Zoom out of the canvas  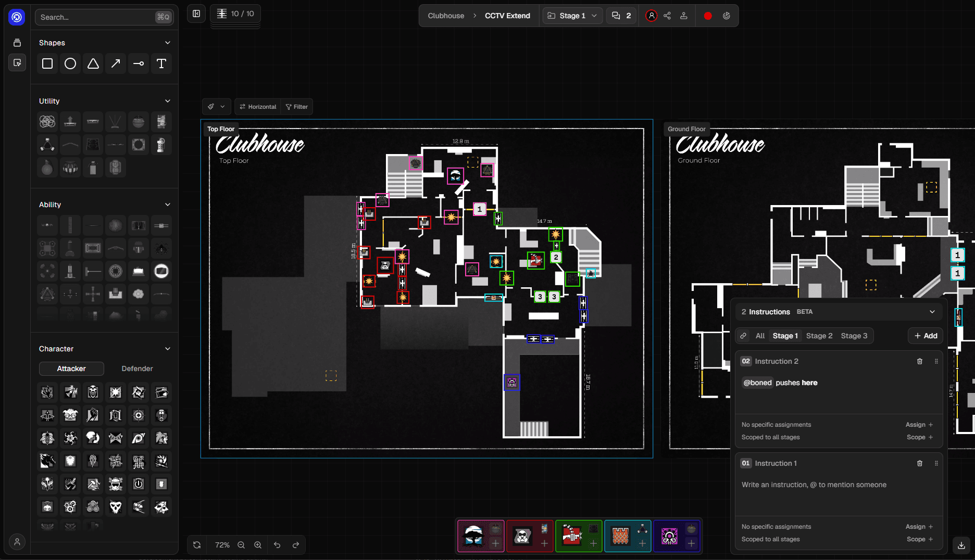(x=241, y=545)
